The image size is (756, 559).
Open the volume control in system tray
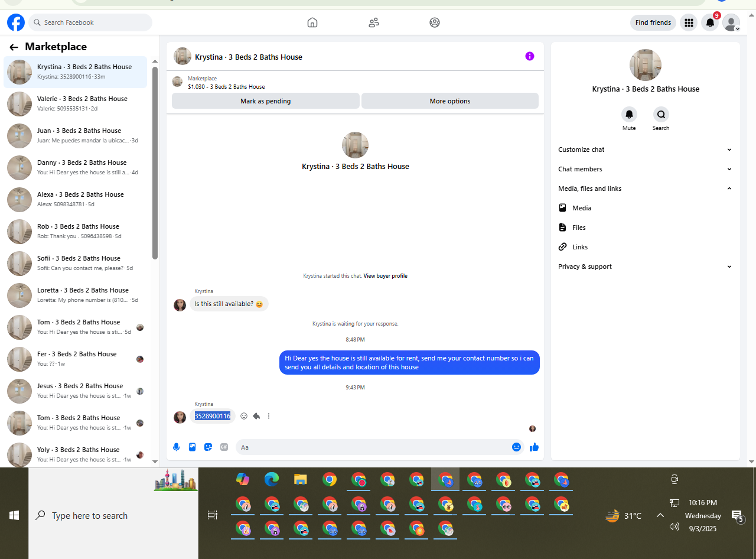click(x=674, y=526)
